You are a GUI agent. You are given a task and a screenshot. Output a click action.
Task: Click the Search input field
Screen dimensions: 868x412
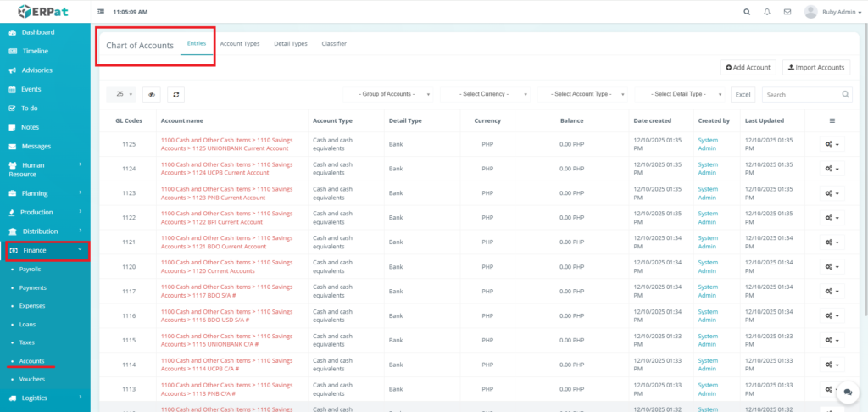(801, 95)
